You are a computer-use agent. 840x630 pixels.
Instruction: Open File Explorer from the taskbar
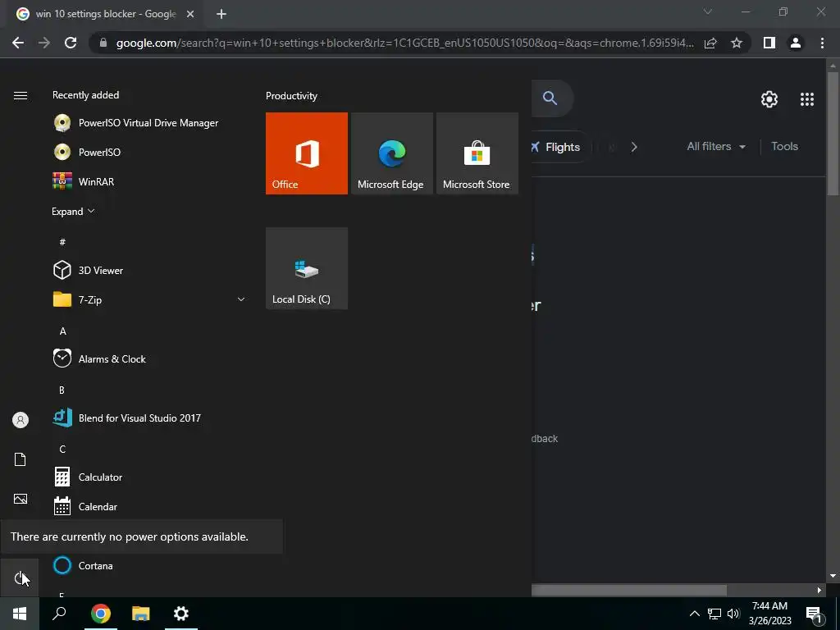141,614
